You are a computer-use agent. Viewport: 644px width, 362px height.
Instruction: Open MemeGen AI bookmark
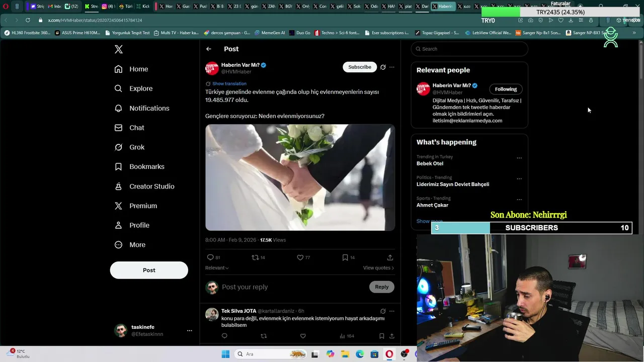coord(270,33)
